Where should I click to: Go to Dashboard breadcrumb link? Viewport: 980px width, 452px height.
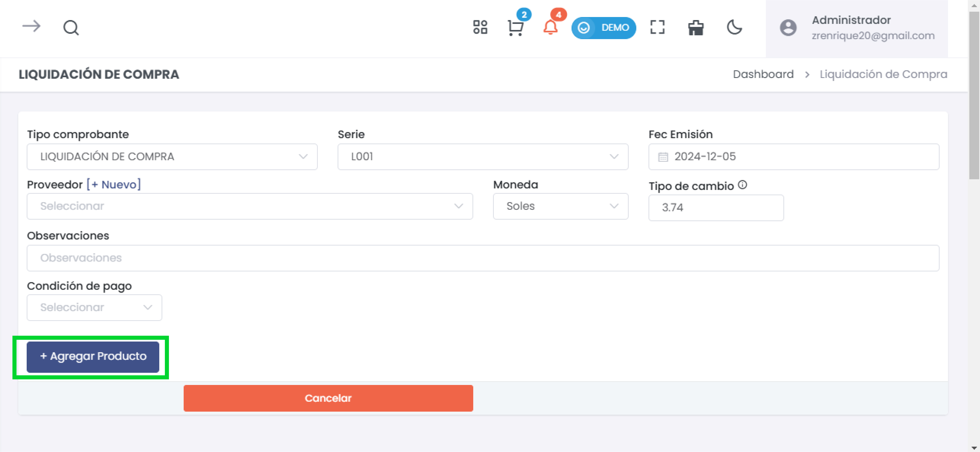[763, 74]
